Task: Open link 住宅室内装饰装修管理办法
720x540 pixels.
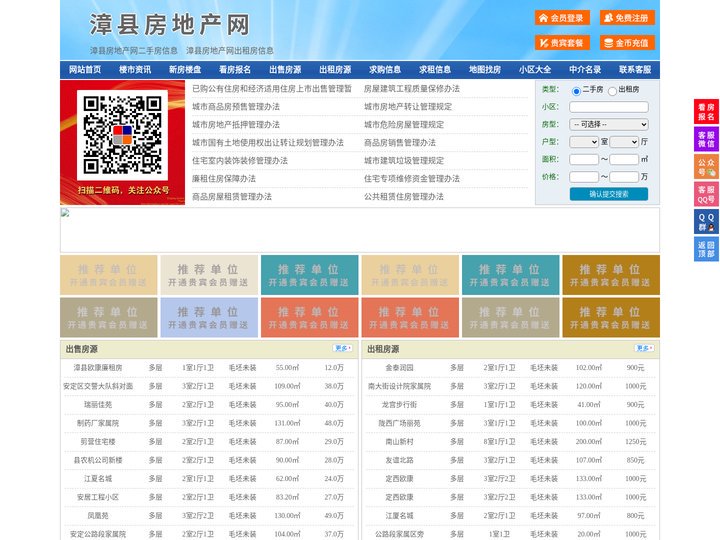Action: coord(240,160)
